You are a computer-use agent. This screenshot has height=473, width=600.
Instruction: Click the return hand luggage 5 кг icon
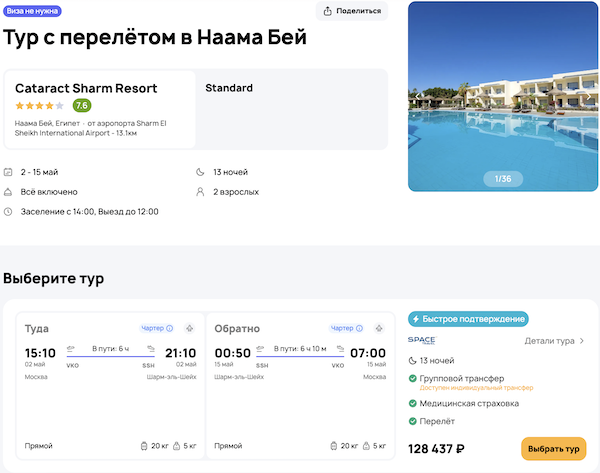coord(366,446)
